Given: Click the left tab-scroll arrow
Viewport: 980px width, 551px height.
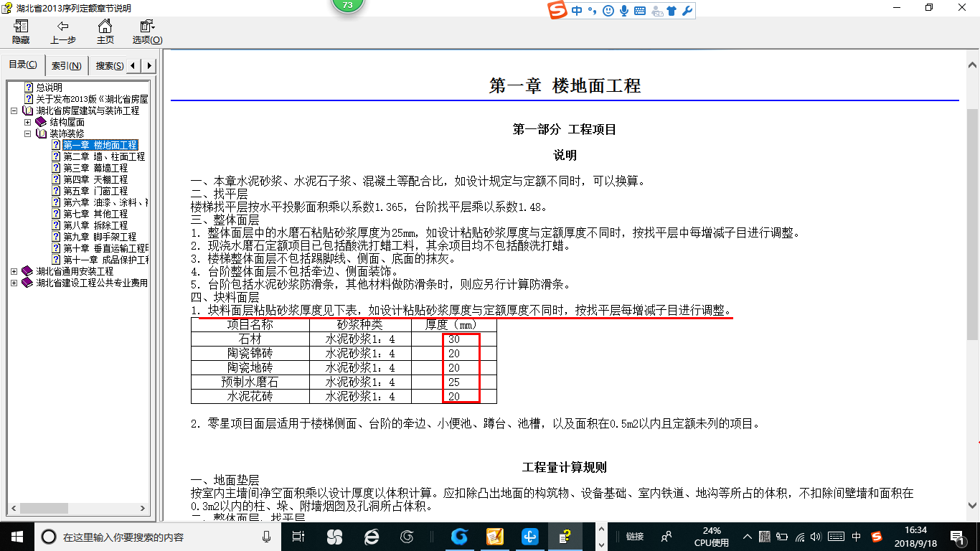Looking at the screenshot, I should tap(135, 66).
